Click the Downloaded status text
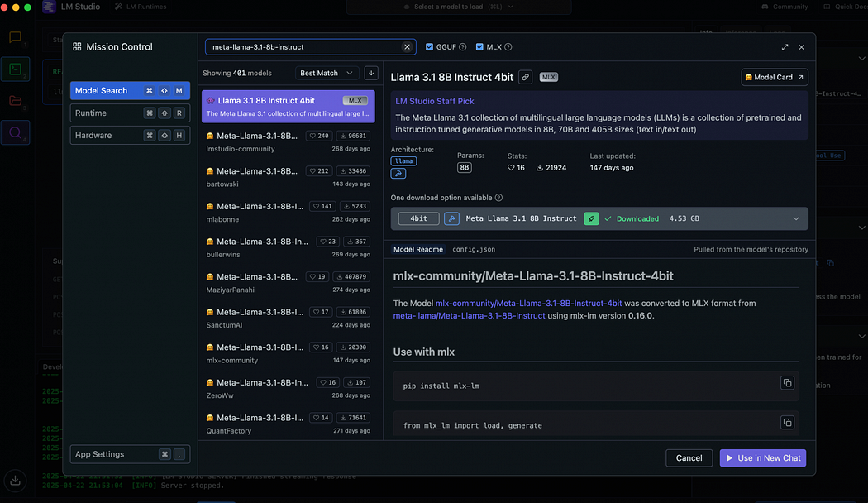The width and height of the screenshot is (868, 503). pos(637,218)
